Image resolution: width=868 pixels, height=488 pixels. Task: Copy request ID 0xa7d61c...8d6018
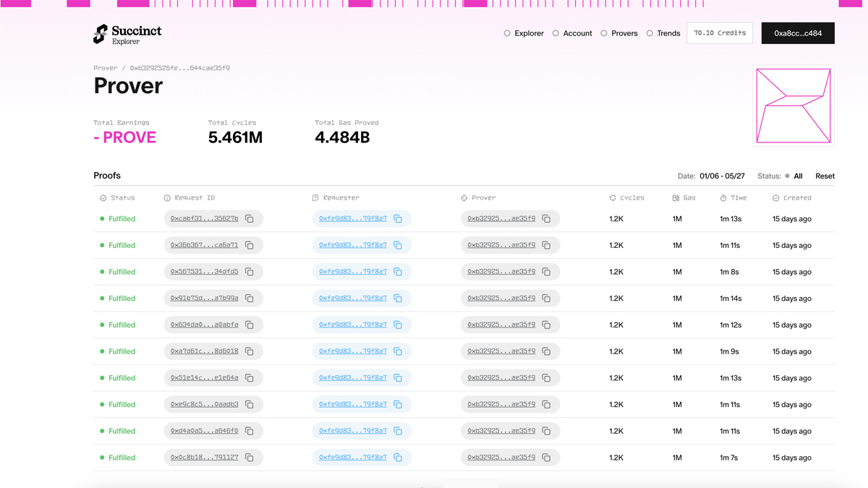coord(250,351)
